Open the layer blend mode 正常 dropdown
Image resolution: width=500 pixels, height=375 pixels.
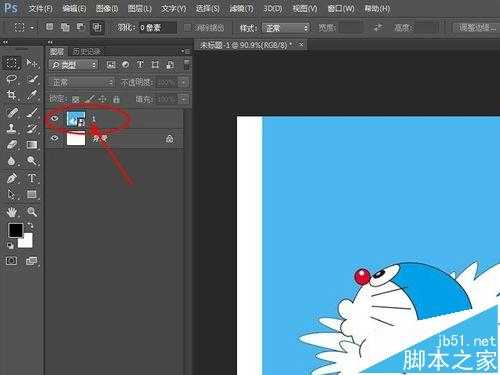(x=82, y=82)
